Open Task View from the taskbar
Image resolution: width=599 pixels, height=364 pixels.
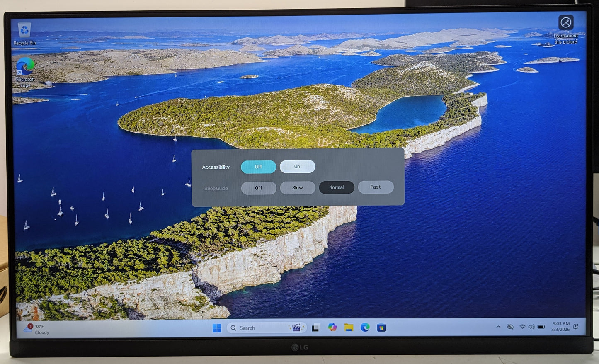coord(315,328)
